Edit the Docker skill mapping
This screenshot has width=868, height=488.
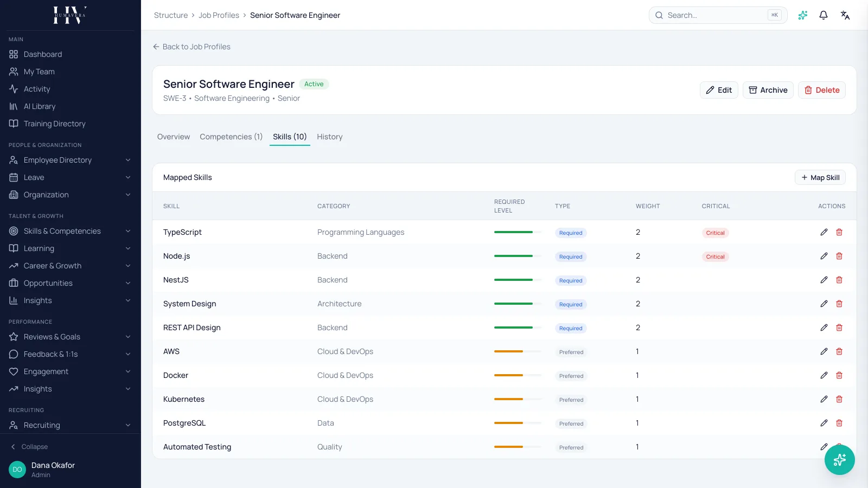point(824,375)
